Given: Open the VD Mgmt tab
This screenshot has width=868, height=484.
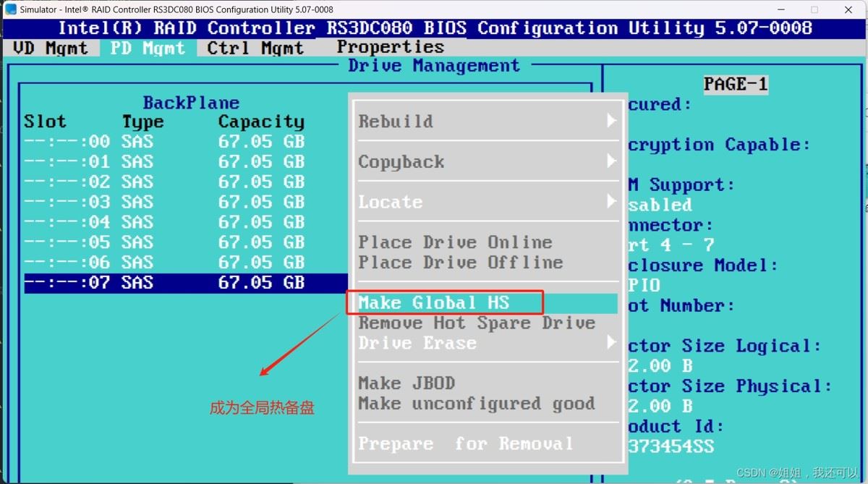Looking at the screenshot, I should tap(51, 48).
